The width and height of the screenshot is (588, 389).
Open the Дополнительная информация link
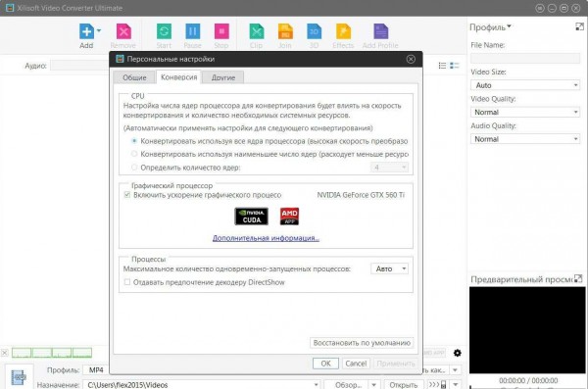click(266, 238)
